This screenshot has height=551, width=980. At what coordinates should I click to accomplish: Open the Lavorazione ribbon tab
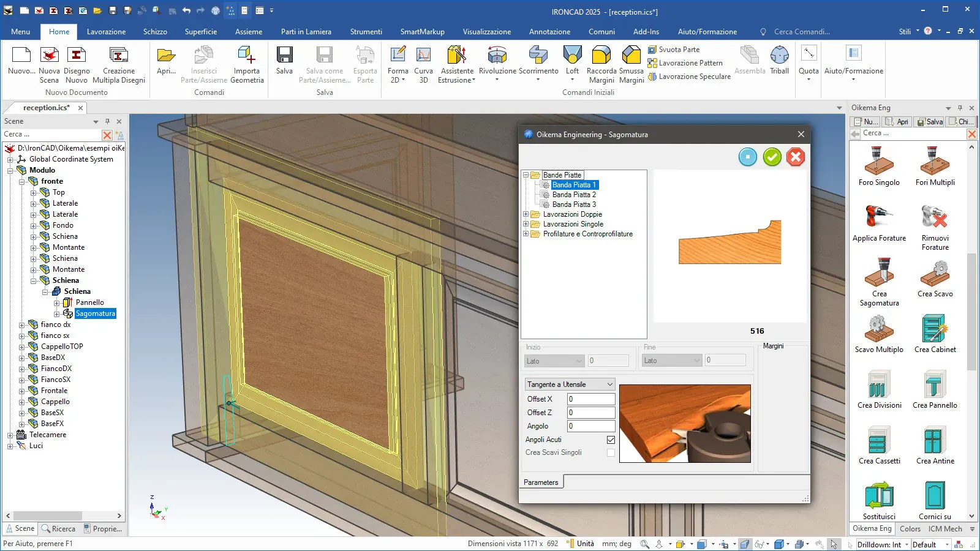[x=106, y=32]
